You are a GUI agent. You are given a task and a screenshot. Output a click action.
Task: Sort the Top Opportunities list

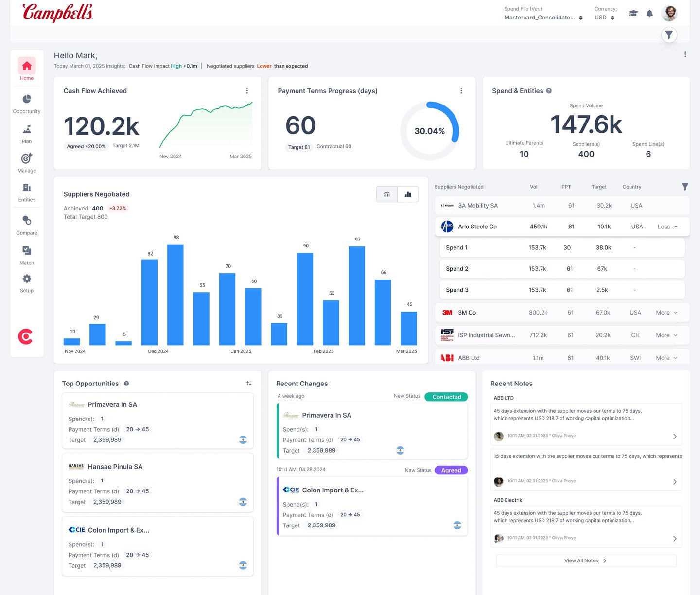(x=249, y=384)
